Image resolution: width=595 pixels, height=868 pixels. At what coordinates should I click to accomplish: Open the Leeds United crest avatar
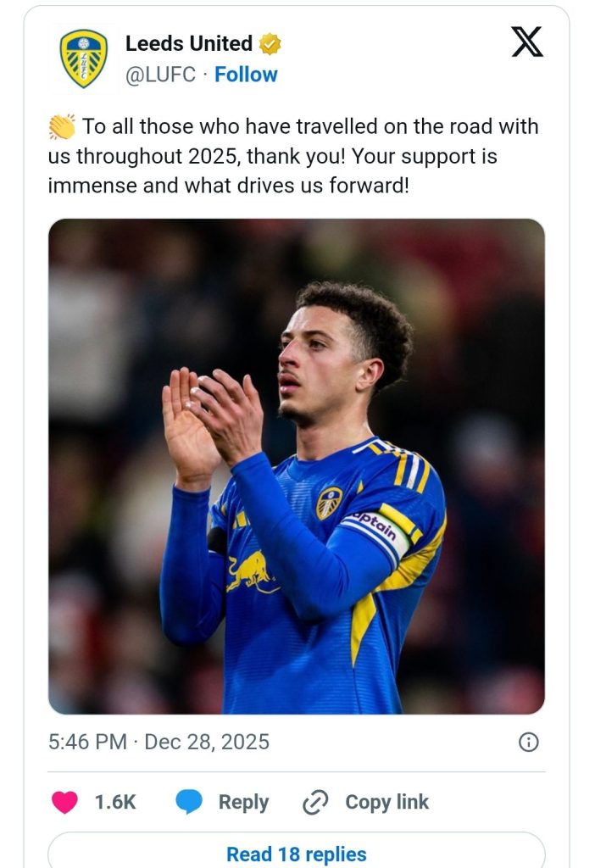point(84,58)
